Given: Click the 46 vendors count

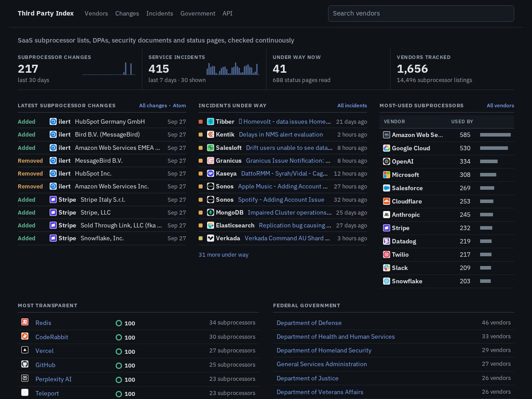Looking at the screenshot, I should tap(496, 323).
